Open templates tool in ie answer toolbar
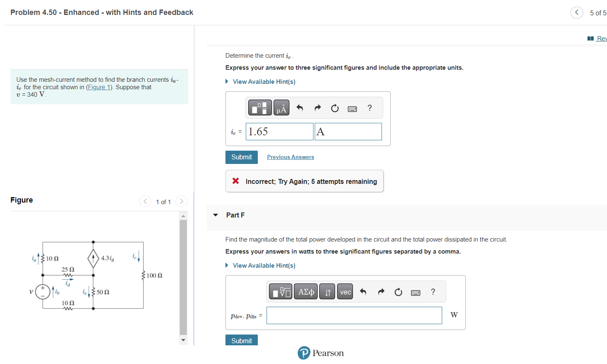Image resolution: width=607 pixels, height=364 pixels. tap(260, 107)
